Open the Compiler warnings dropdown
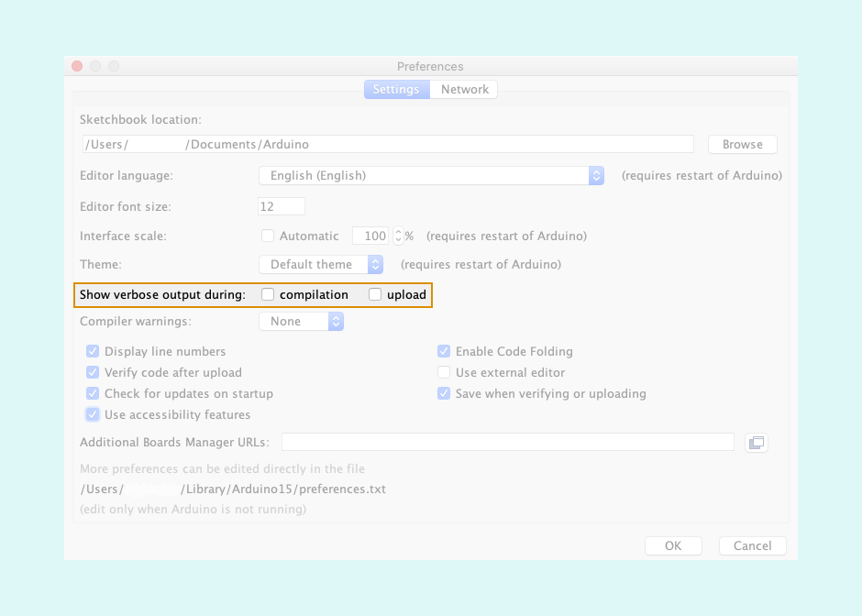The image size is (862, 616). pyautogui.click(x=301, y=321)
